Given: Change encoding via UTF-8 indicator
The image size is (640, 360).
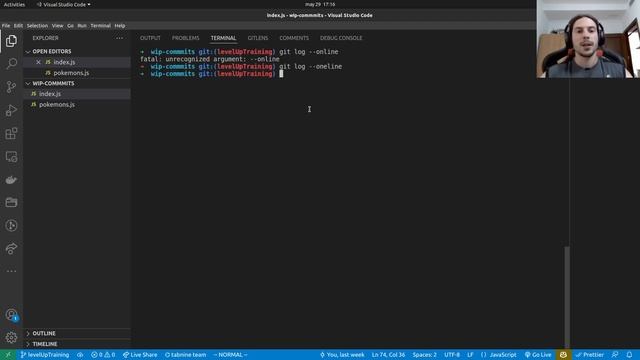Looking at the screenshot, I should tap(452, 355).
